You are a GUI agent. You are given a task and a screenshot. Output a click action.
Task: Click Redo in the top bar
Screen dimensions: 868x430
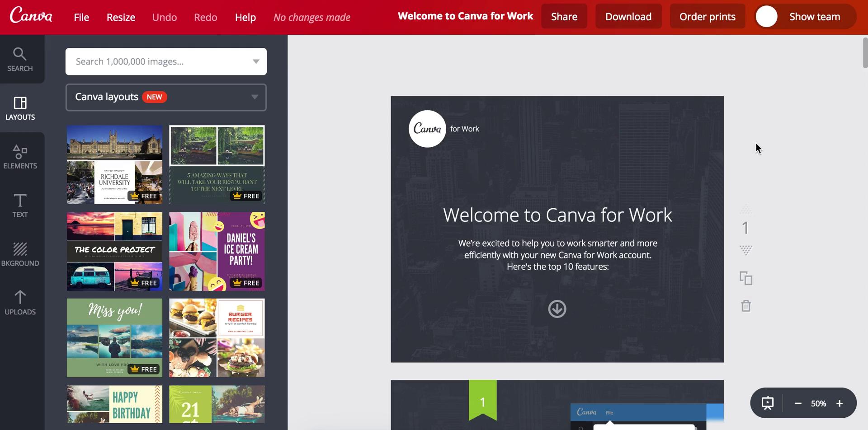tap(206, 17)
